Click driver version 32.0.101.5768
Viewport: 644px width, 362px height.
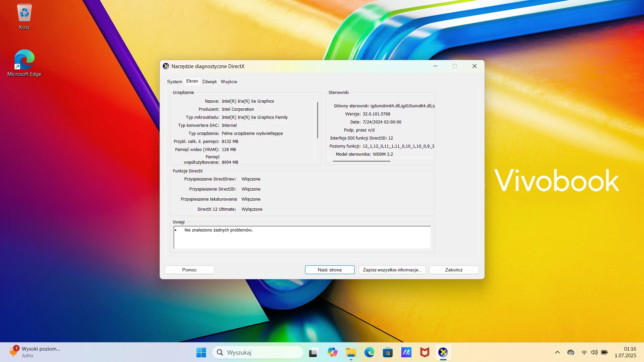[376, 114]
